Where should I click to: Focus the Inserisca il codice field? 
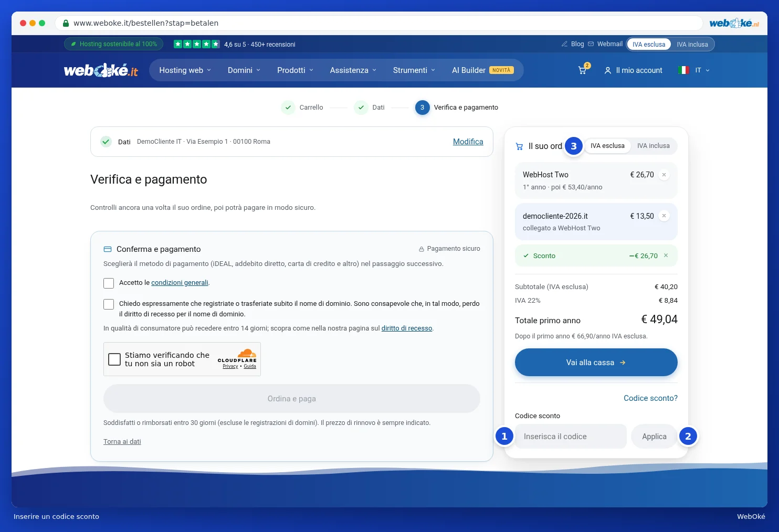click(x=571, y=437)
